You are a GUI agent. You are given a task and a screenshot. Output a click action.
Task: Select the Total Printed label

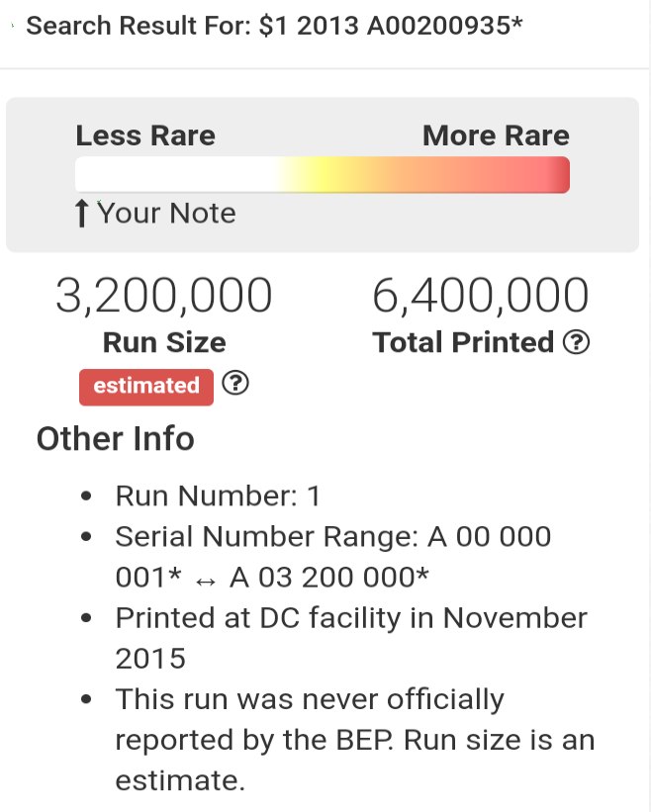point(463,342)
